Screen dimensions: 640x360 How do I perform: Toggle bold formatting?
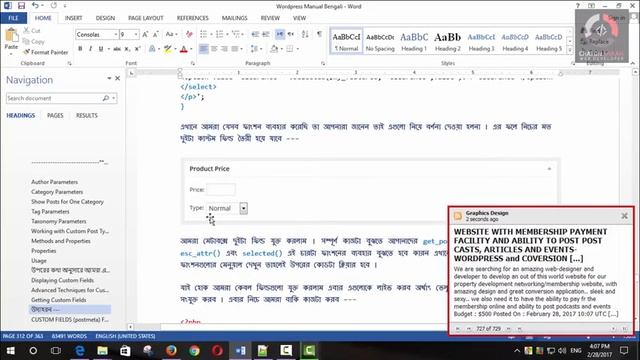point(80,49)
